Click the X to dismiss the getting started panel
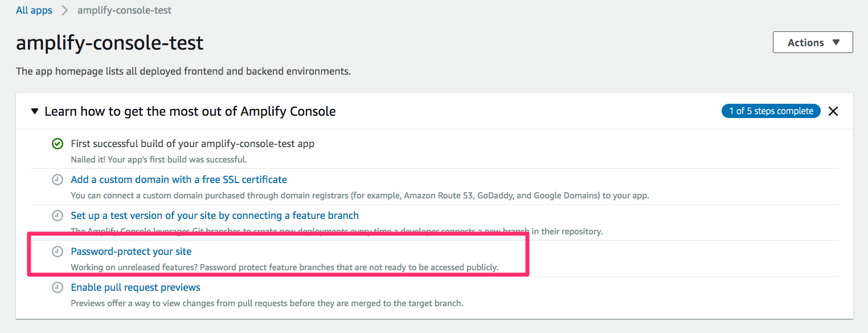868x333 pixels. (x=833, y=111)
